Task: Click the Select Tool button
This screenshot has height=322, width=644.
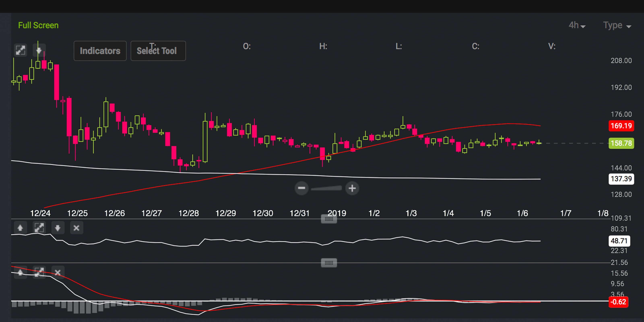Action: (x=158, y=51)
